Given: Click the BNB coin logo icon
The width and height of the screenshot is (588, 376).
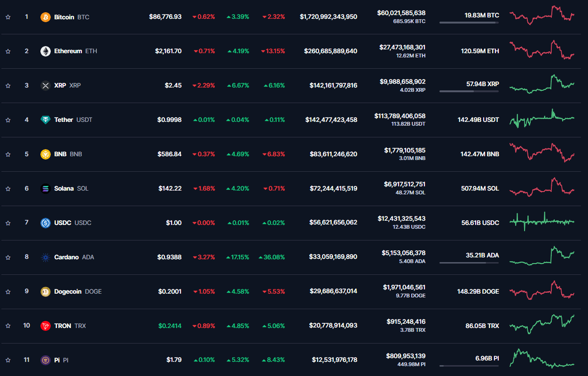Looking at the screenshot, I should point(46,154).
